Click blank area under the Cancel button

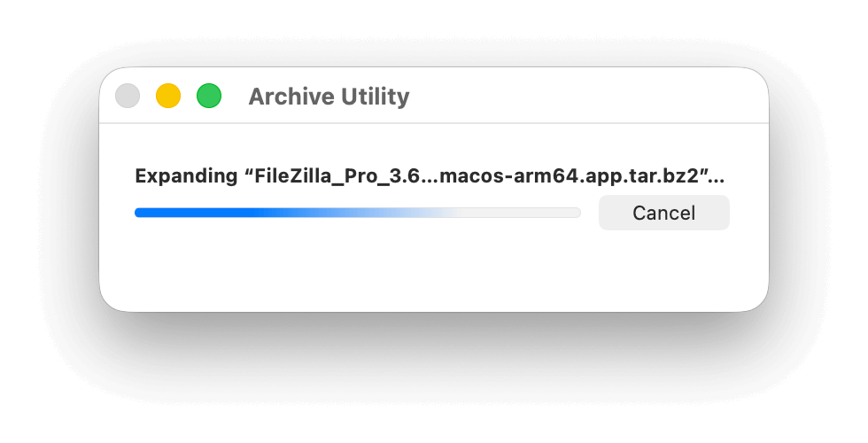click(663, 266)
